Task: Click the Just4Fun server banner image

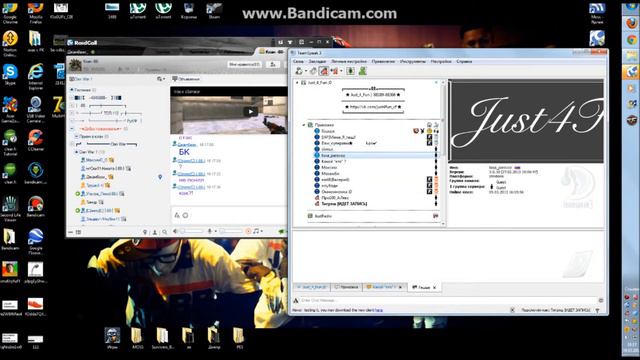Action: (526, 121)
